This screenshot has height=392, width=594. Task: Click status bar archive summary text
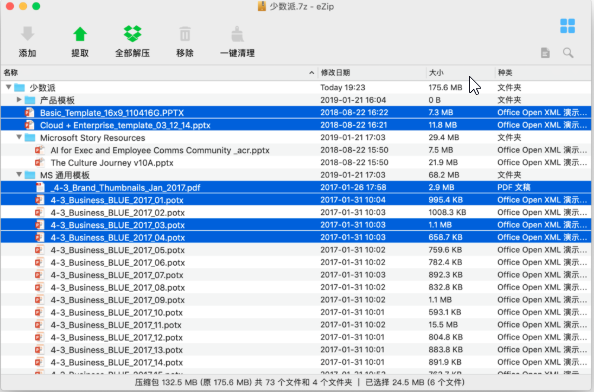point(244,382)
